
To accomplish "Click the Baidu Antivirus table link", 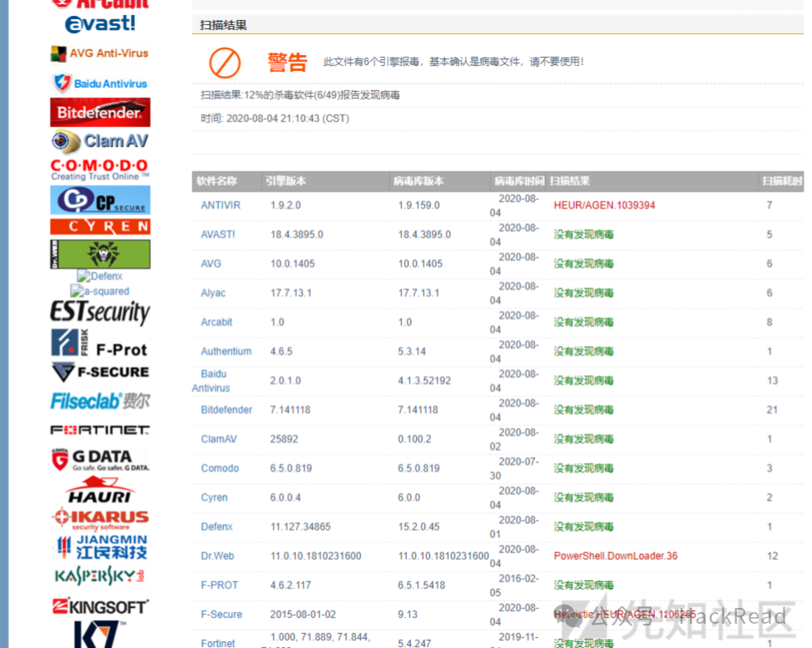I will coord(211,381).
